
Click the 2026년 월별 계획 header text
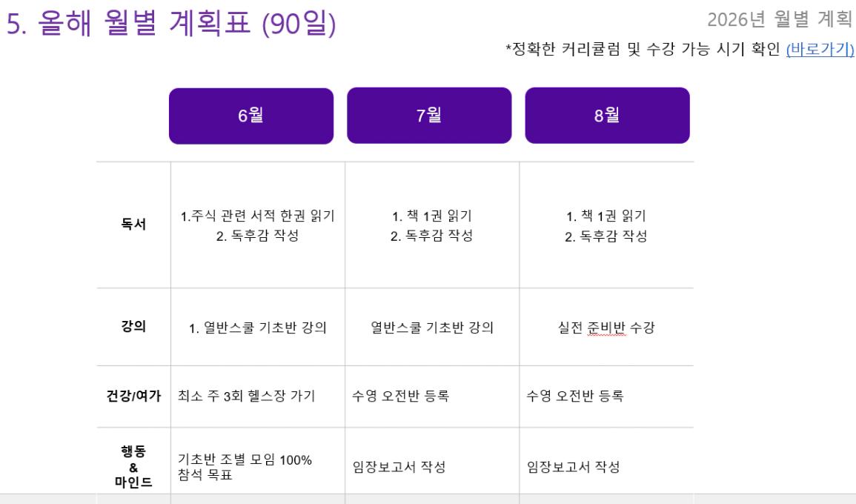pyautogui.click(x=780, y=19)
